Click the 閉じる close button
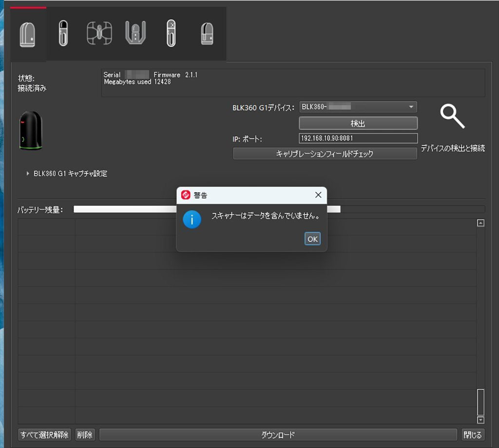This screenshot has width=499, height=448. point(473,435)
